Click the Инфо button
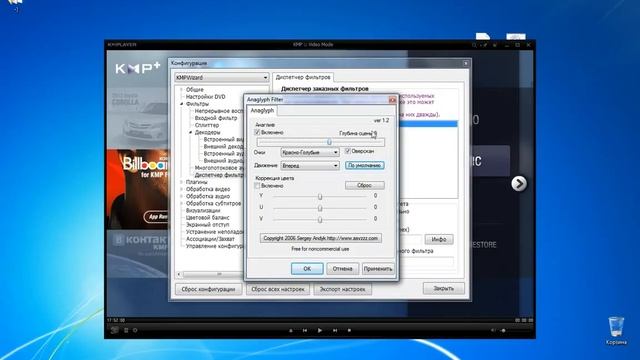640x360 pixels. click(x=439, y=239)
